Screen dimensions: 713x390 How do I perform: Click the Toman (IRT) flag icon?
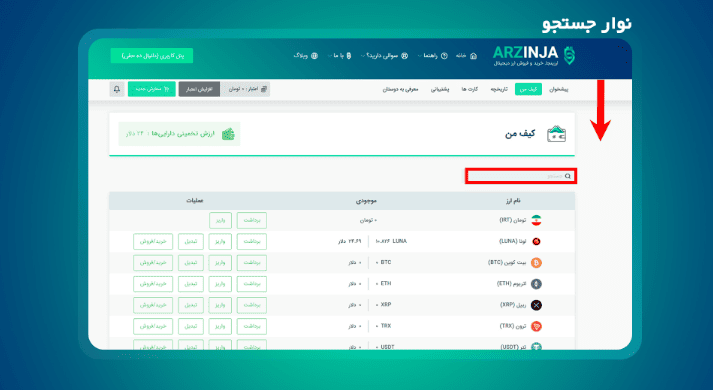(x=537, y=220)
